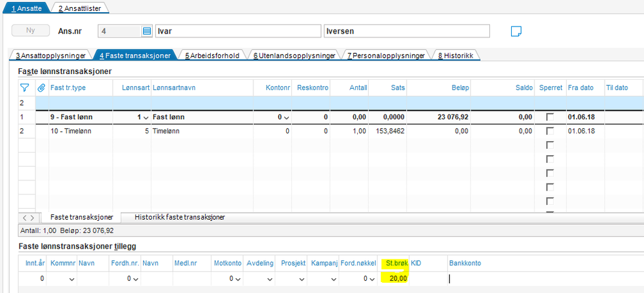Select the highlighted blank new row
This screenshot has width=644, height=293.
(x=339, y=103)
